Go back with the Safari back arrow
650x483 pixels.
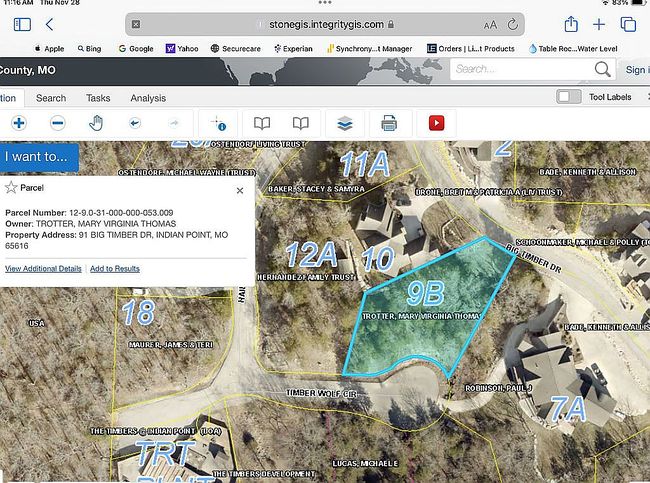tap(49, 24)
